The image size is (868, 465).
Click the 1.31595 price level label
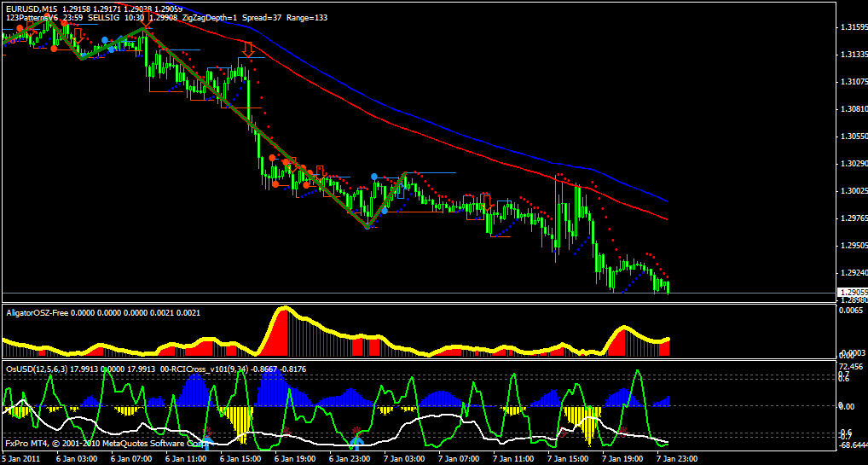click(x=853, y=27)
